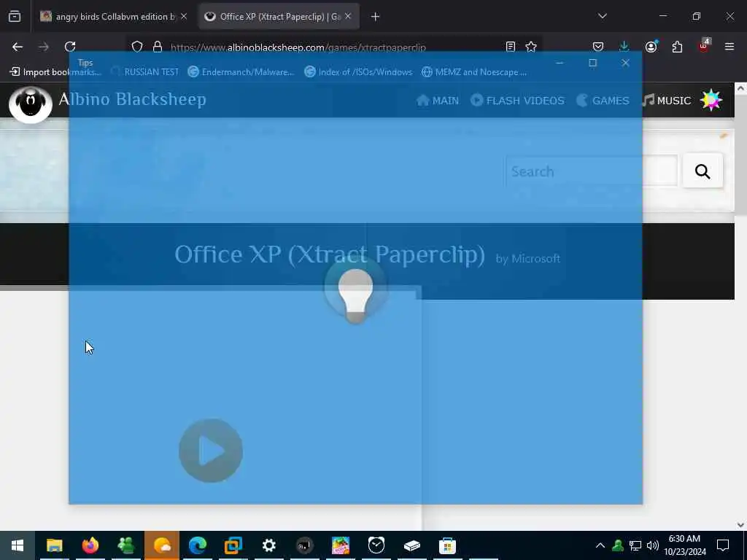
Task: Show hidden system tray icons
Action: click(x=600, y=545)
